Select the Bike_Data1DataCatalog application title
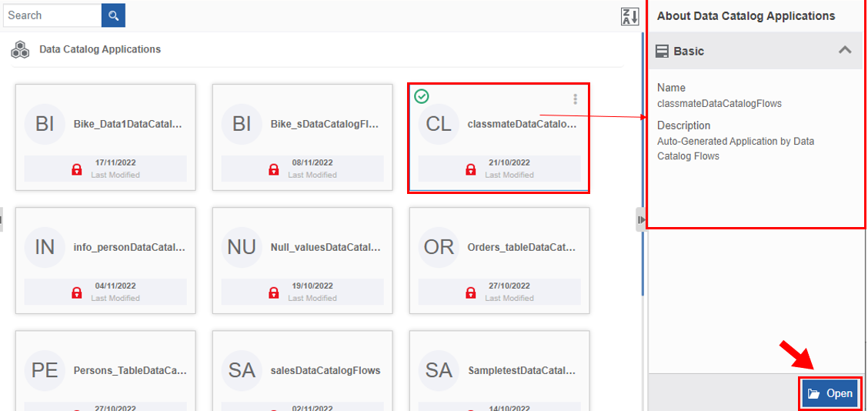 [x=128, y=125]
